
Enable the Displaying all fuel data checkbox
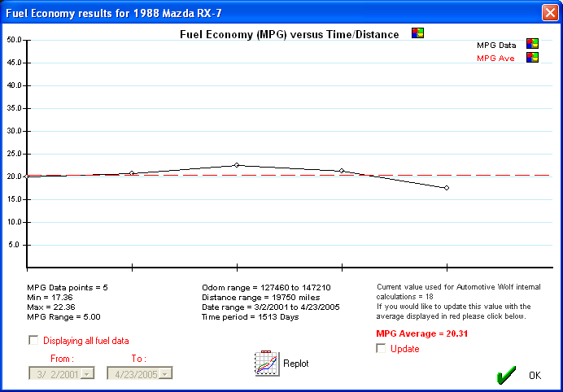[33, 341]
